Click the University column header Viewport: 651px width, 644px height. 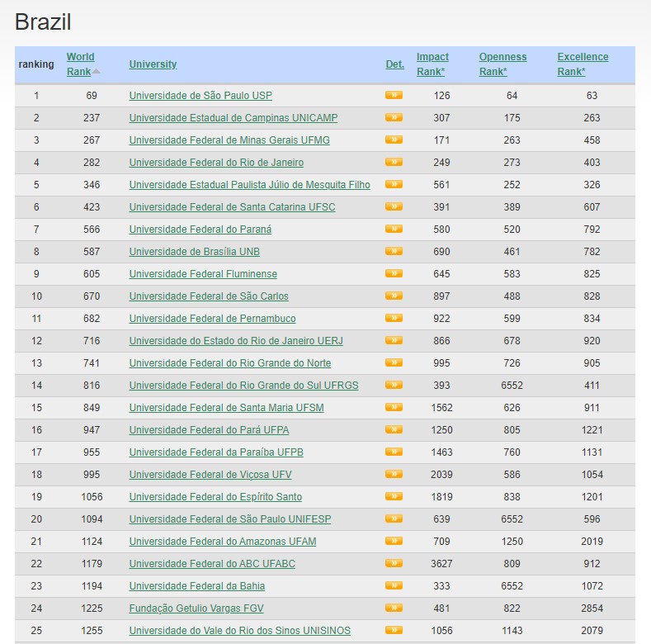tap(153, 64)
